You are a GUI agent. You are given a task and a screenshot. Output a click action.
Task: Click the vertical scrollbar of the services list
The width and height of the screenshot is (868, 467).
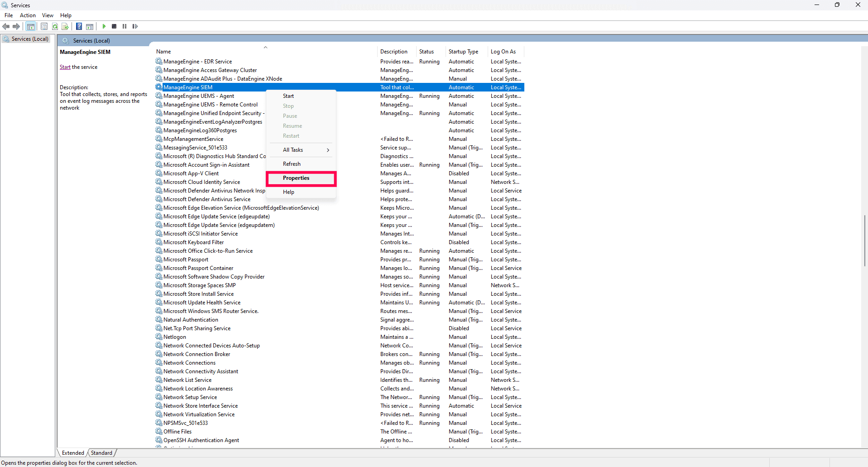(864, 240)
